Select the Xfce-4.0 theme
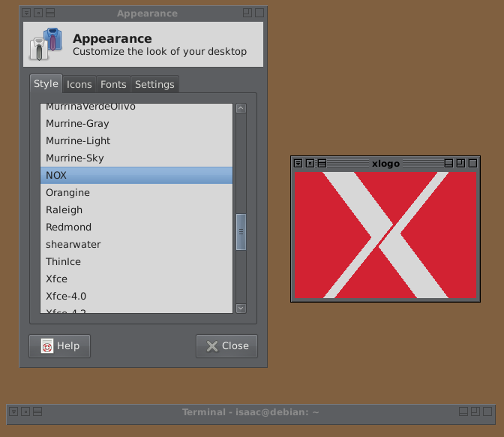504x437 pixels. click(x=136, y=297)
